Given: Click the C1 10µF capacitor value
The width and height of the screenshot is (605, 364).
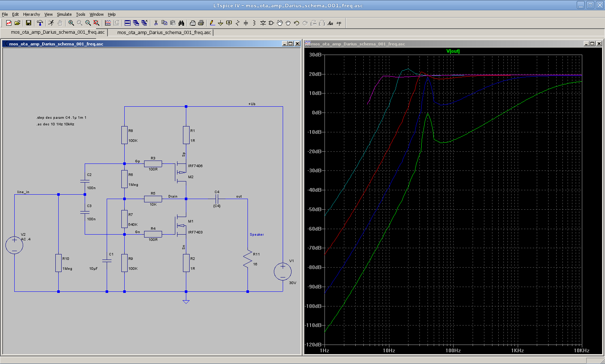Looking at the screenshot, I should (93, 269).
